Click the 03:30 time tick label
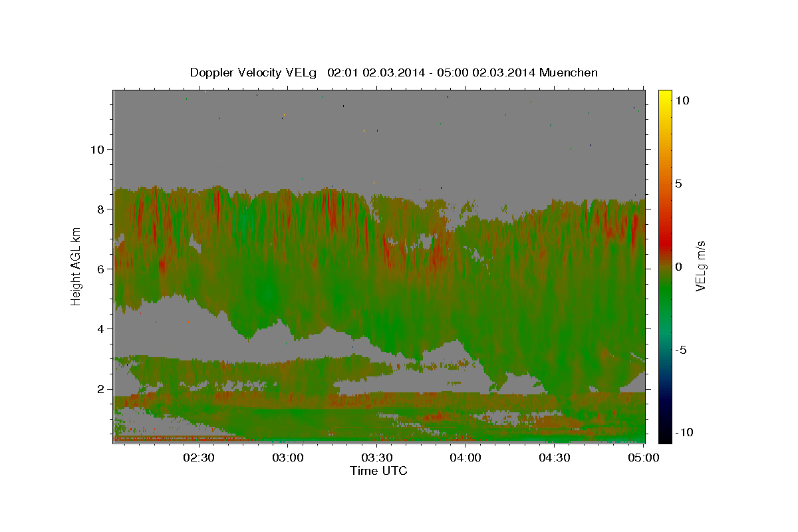This screenshot has width=798, height=532. pos(376,458)
